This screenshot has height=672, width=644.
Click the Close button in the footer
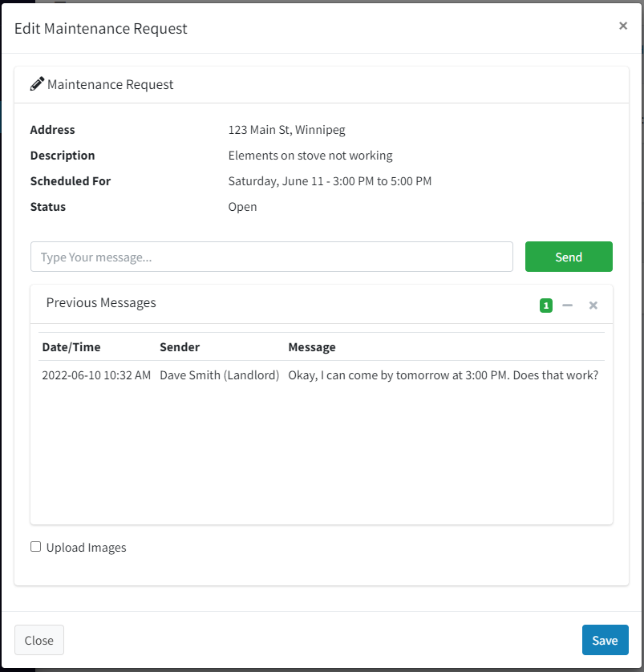tap(38, 640)
